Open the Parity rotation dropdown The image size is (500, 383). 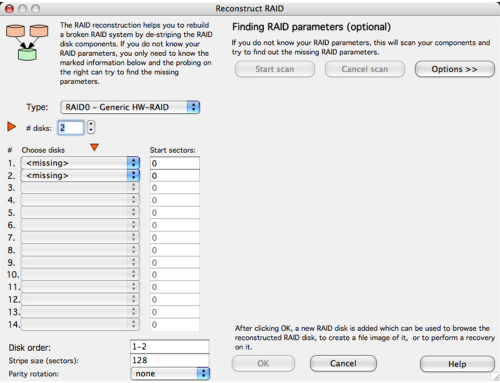coord(170,374)
